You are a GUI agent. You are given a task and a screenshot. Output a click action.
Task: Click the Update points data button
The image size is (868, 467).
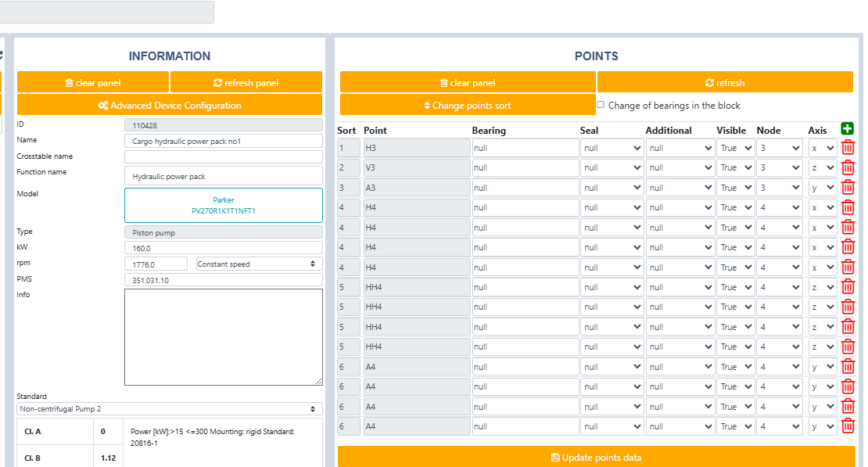596,457
